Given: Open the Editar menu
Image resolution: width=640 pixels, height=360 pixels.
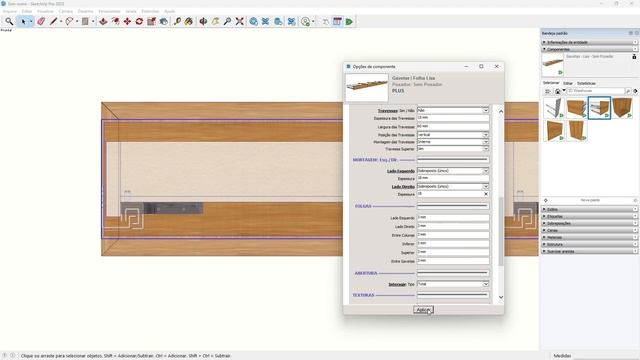Looking at the screenshot, I should pyautogui.click(x=27, y=11).
